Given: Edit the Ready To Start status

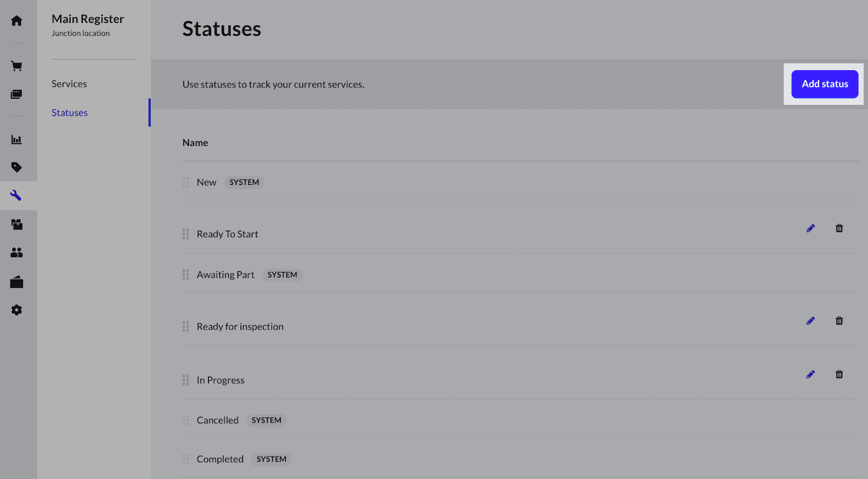Looking at the screenshot, I should coord(810,228).
